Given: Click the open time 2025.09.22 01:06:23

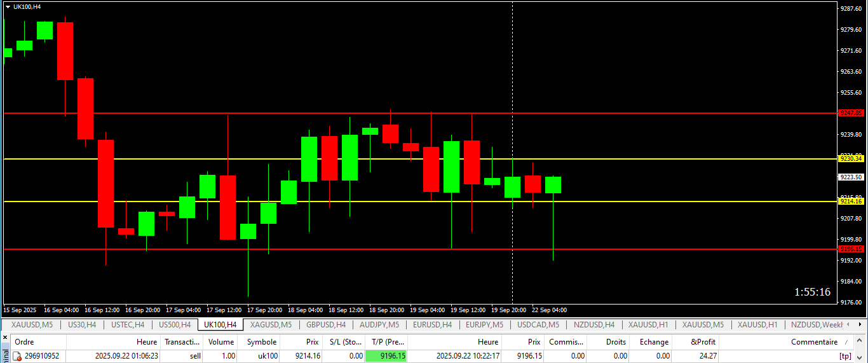Looking at the screenshot, I should click(x=126, y=356).
